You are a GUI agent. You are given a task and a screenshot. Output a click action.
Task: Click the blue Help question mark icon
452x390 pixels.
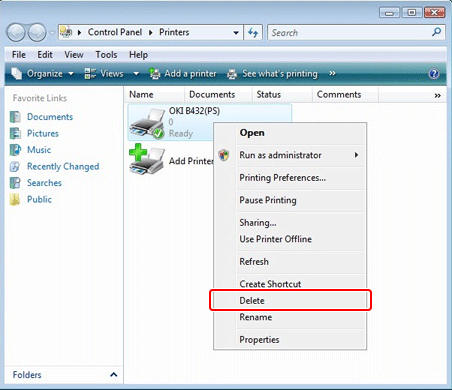(x=434, y=74)
